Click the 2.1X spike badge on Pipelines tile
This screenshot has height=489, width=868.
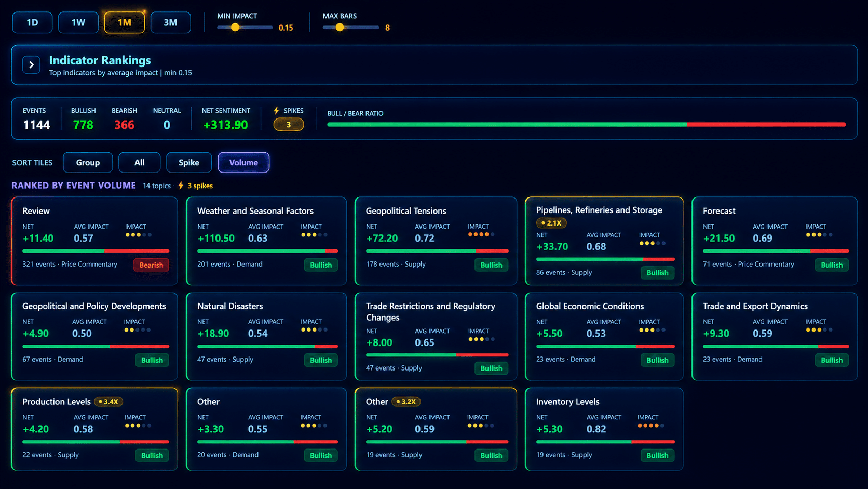[x=551, y=223]
